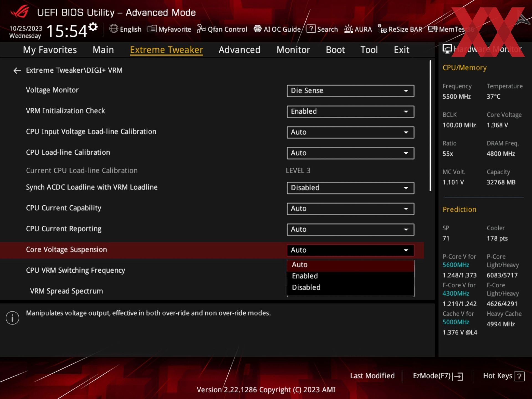Click the 178 pts cooler score
Screen dimensions: 532x399
point(497,239)
